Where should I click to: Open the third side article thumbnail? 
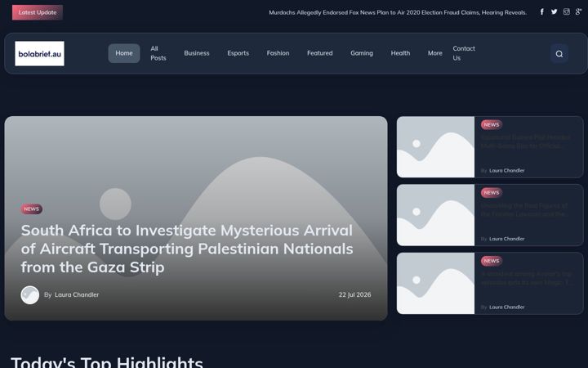pos(435,284)
